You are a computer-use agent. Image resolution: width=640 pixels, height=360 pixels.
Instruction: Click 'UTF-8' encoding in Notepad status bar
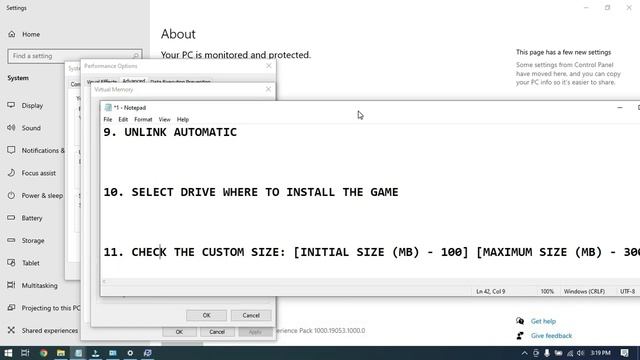(627, 291)
